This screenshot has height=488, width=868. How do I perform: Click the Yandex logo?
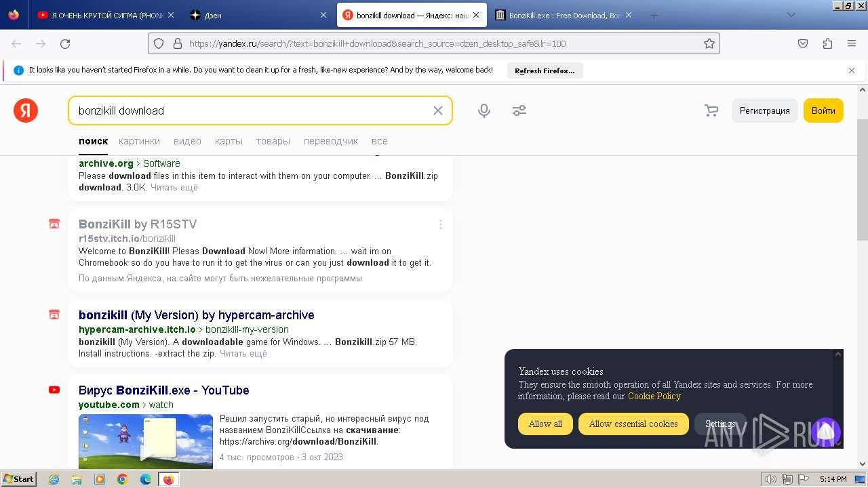26,110
